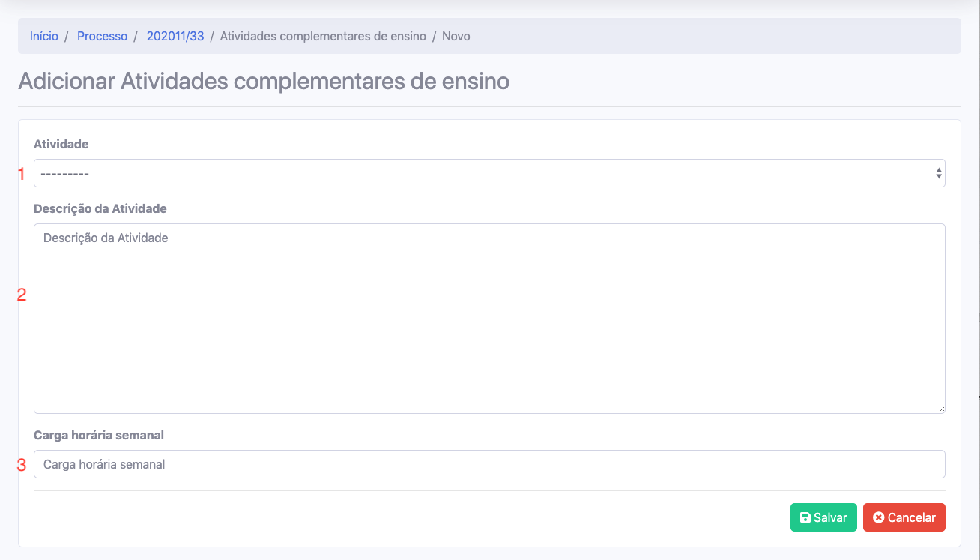Click the Descrição da Atividade label
Image resolution: width=980 pixels, height=560 pixels.
pos(100,208)
